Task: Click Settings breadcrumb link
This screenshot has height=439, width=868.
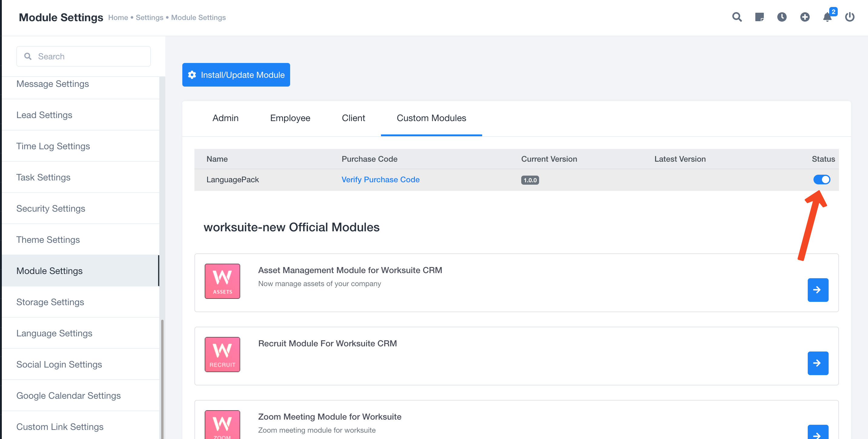Action: [149, 18]
